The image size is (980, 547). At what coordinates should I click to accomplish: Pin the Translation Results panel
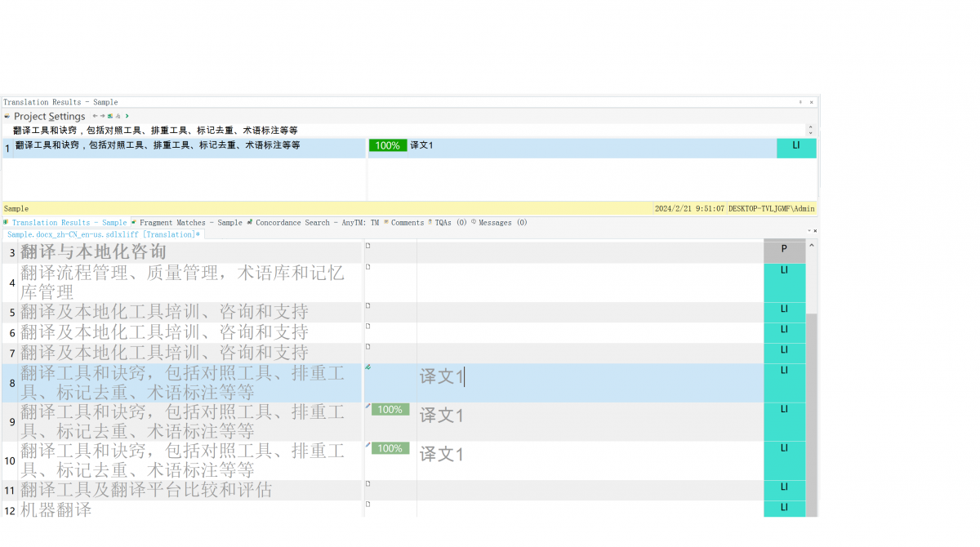point(800,102)
